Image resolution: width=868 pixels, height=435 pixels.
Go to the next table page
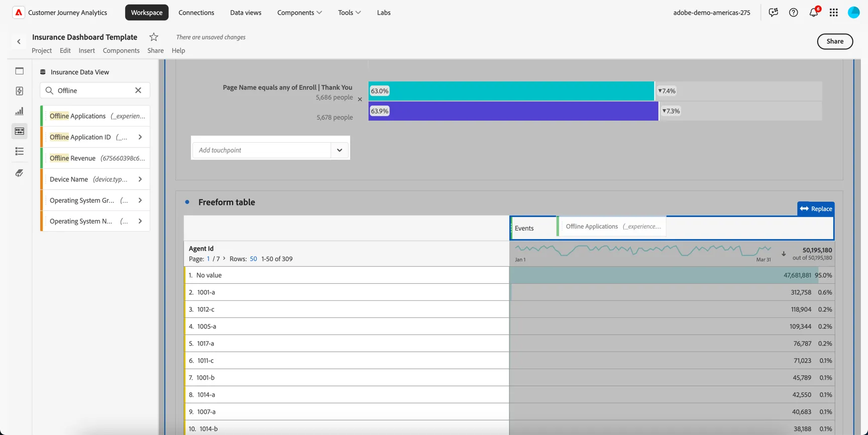[x=224, y=258]
